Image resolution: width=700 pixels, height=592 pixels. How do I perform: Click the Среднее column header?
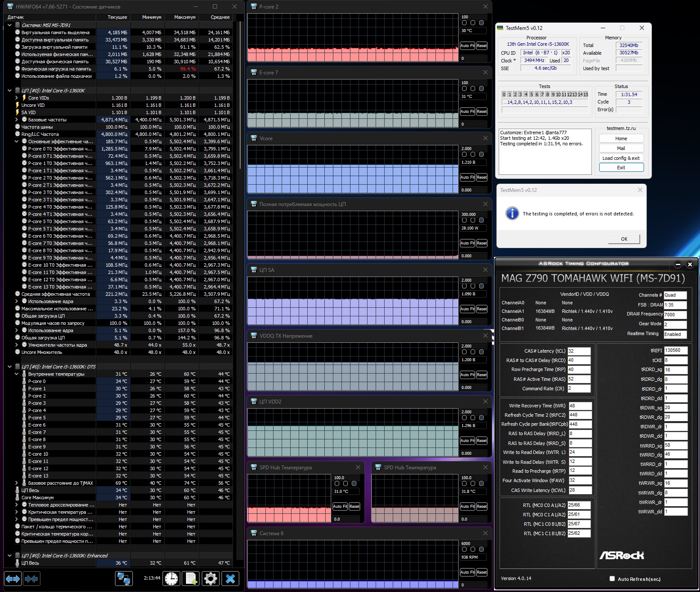220,17
